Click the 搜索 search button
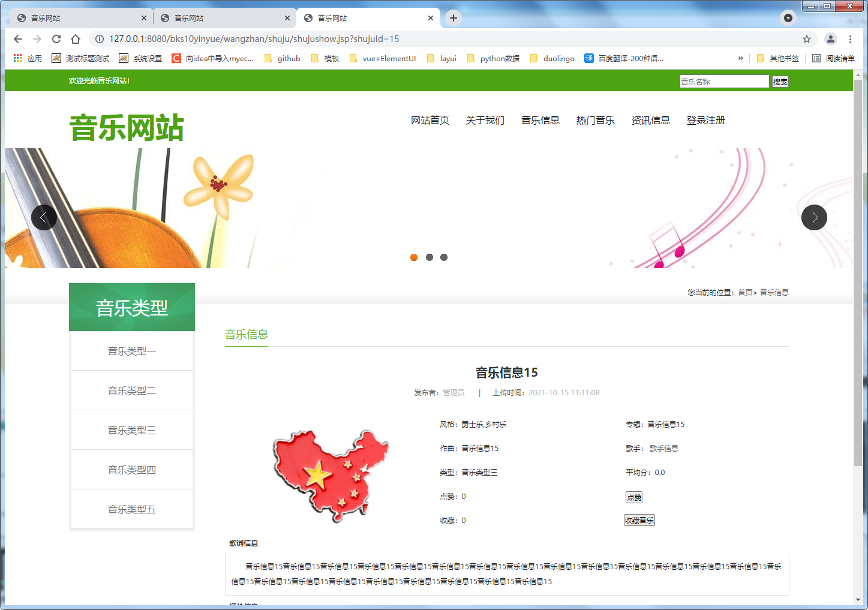Screen dimensions: 868x610 tap(780, 82)
